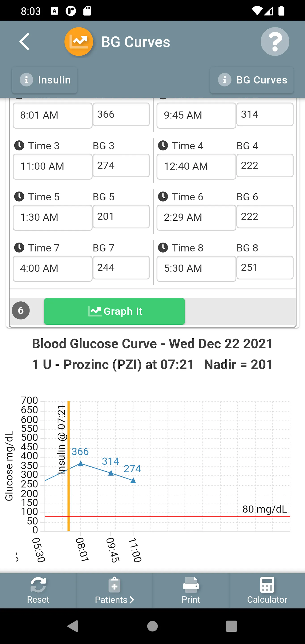Change Time 7 field showing 4:00 AM
Screen dimensions: 305x644
[53, 269]
